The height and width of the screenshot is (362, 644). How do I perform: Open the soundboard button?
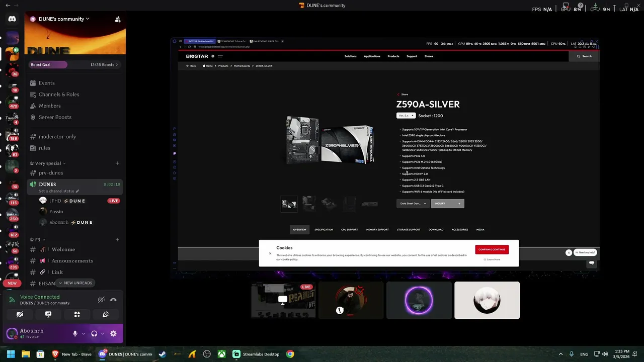point(106,314)
